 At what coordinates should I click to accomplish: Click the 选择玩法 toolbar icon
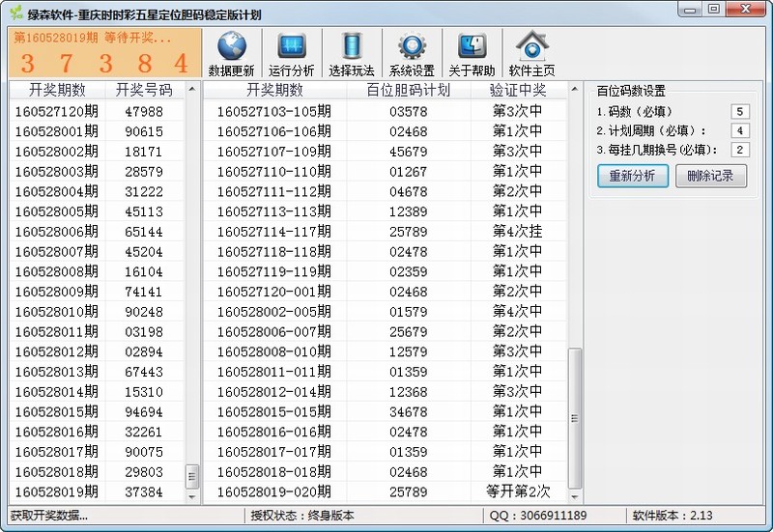(352, 48)
